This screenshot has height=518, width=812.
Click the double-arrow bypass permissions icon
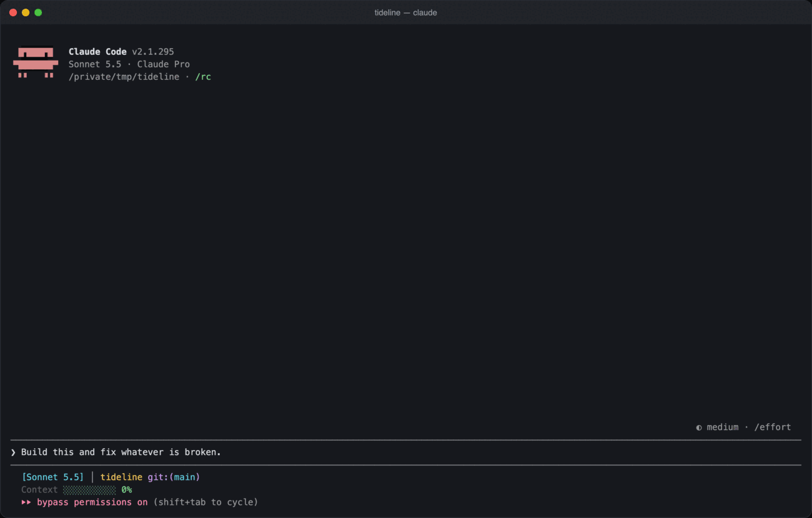[x=26, y=502]
